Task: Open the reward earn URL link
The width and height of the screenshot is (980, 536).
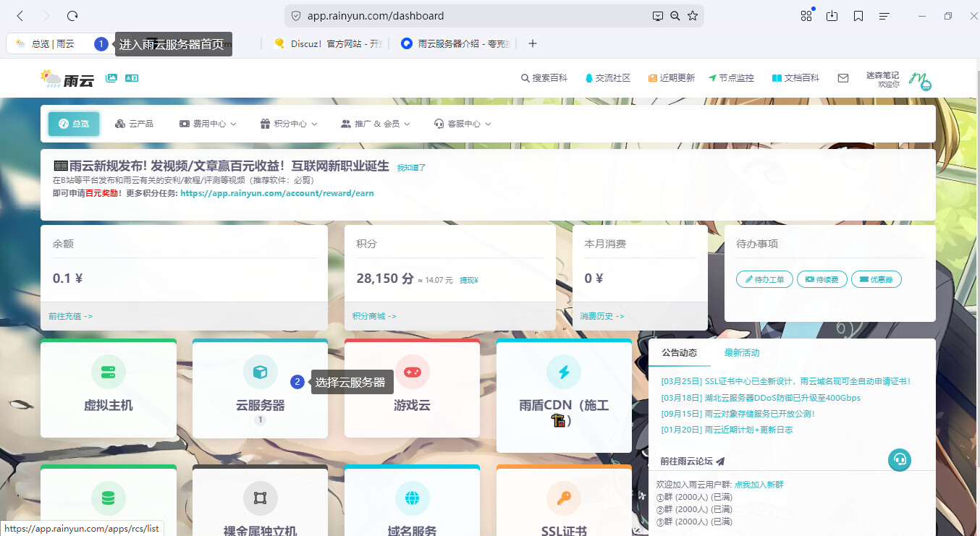Action: (x=277, y=193)
